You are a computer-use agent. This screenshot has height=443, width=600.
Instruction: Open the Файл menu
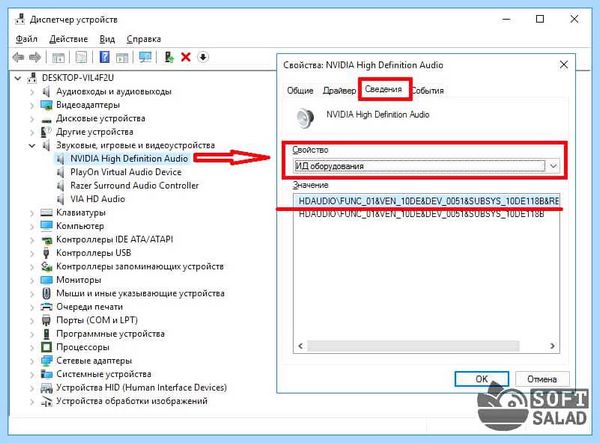(26, 39)
